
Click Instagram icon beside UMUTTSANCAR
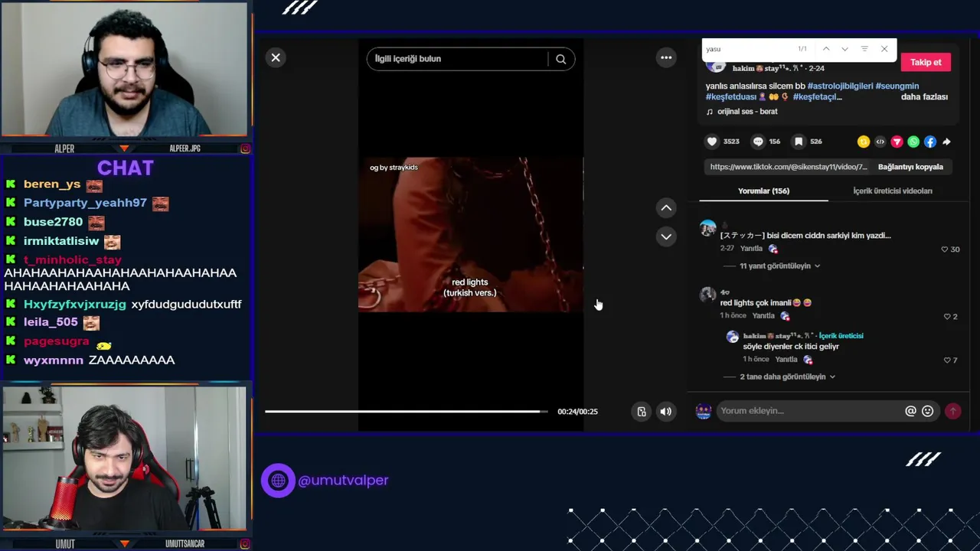click(x=246, y=544)
